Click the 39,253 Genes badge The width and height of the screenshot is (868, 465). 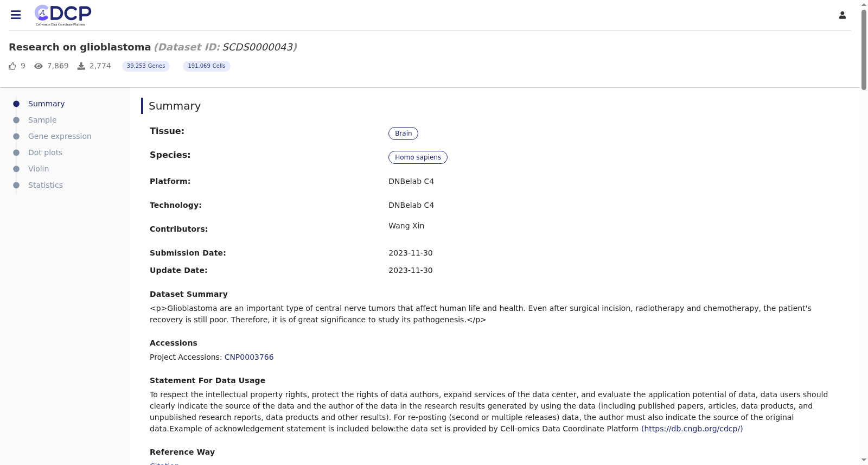(x=146, y=66)
